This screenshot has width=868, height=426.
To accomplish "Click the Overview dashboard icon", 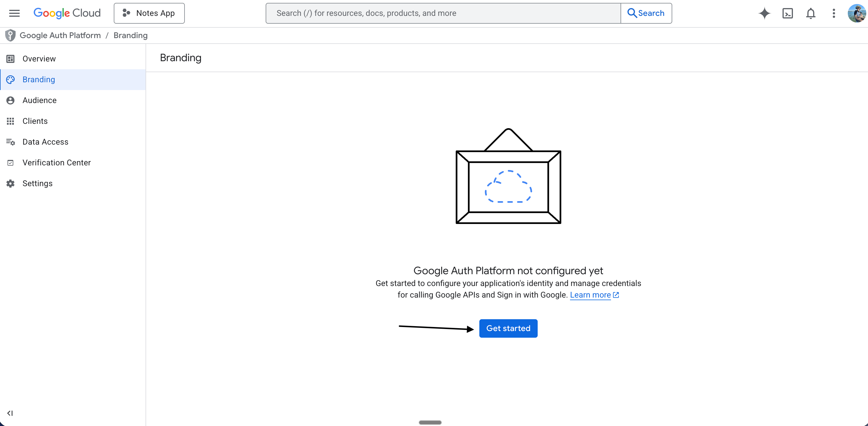I will click(10, 59).
